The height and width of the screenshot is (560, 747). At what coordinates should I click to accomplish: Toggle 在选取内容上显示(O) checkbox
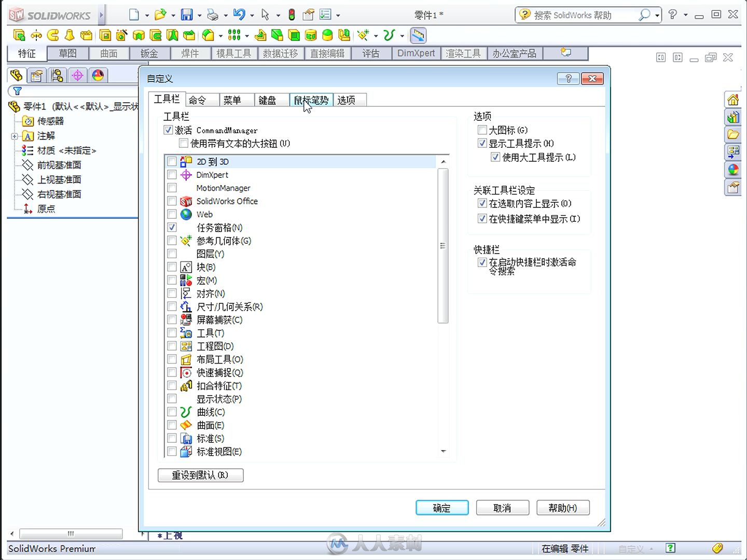482,203
